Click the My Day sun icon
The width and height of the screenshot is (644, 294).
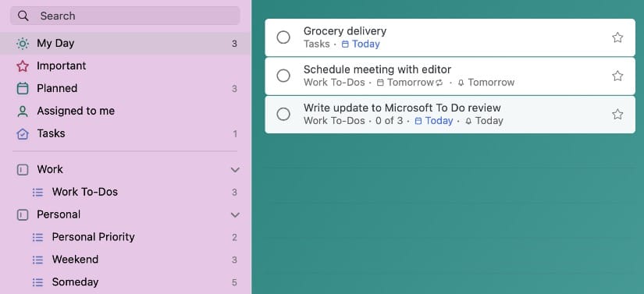pyautogui.click(x=23, y=44)
